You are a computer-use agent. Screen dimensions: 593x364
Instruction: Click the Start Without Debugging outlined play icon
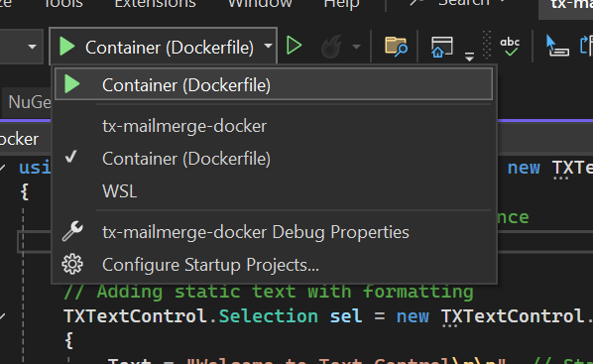click(294, 46)
